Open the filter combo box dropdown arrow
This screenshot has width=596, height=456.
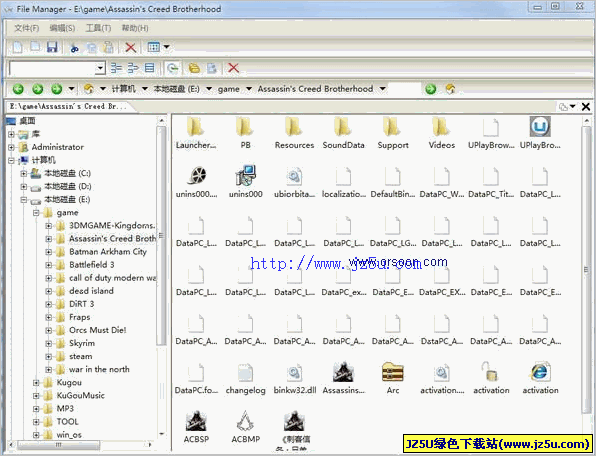coord(100,68)
